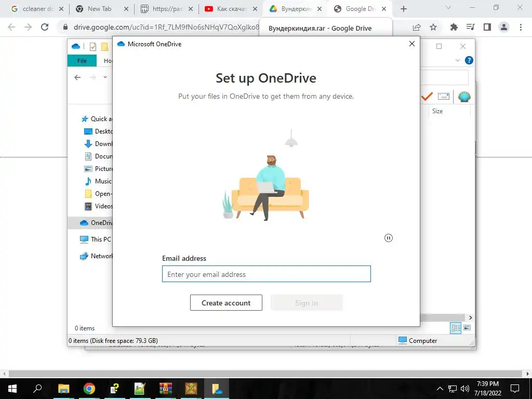The width and height of the screenshot is (532, 399).
Task: Click Explorer search box
Action: pos(445,77)
